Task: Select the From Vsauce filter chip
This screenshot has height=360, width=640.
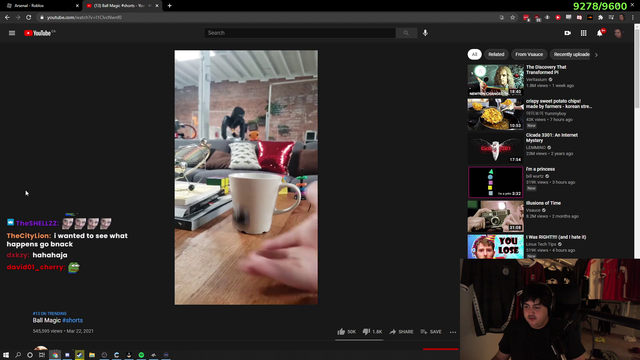Action: 529,54
